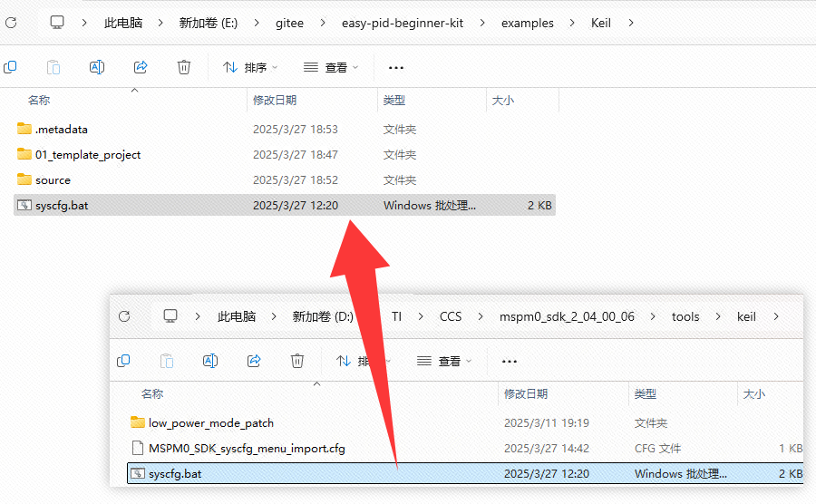Image resolution: width=816 pixels, height=504 pixels.
Task: Sort sdk keil window by 类型 column
Action: 646,394
